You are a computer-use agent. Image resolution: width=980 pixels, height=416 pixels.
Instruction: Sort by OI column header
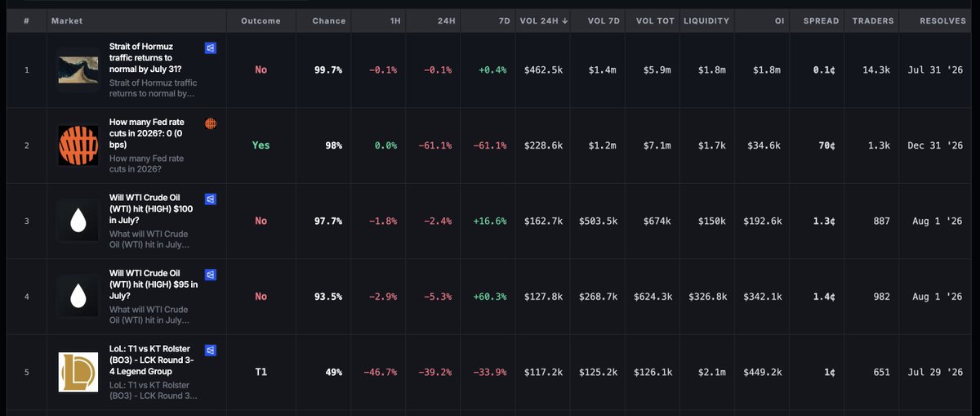tap(780, 20)
